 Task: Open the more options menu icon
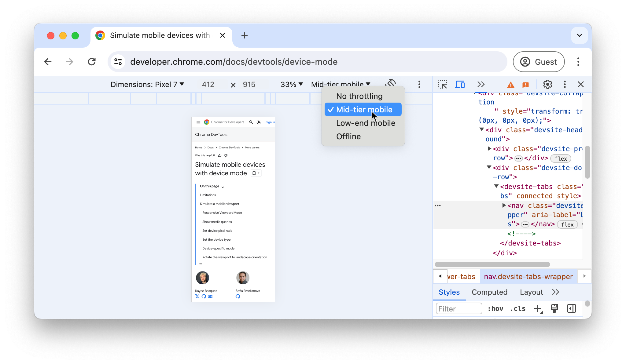point(419,84)
